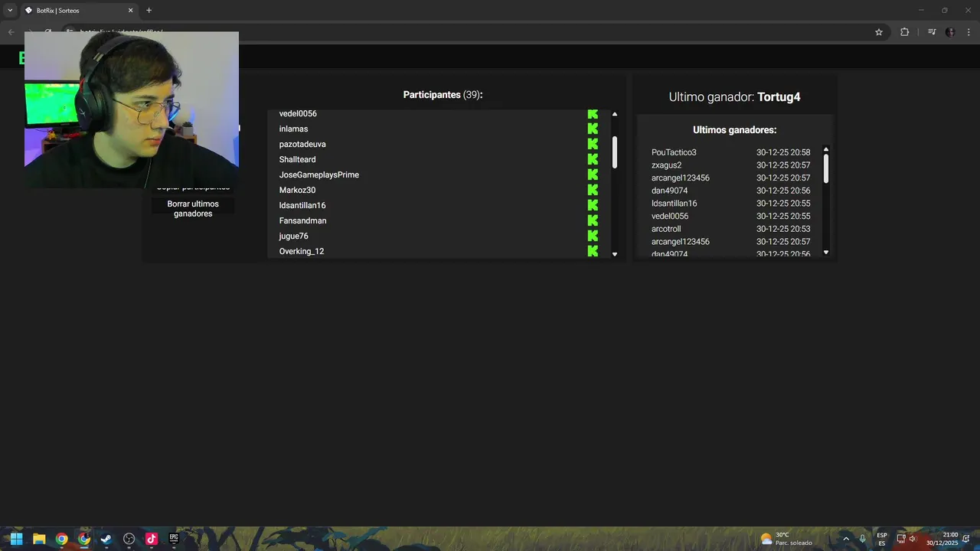Select participant Overking_12
Viewport: 980px width, 551px height.
301,251
